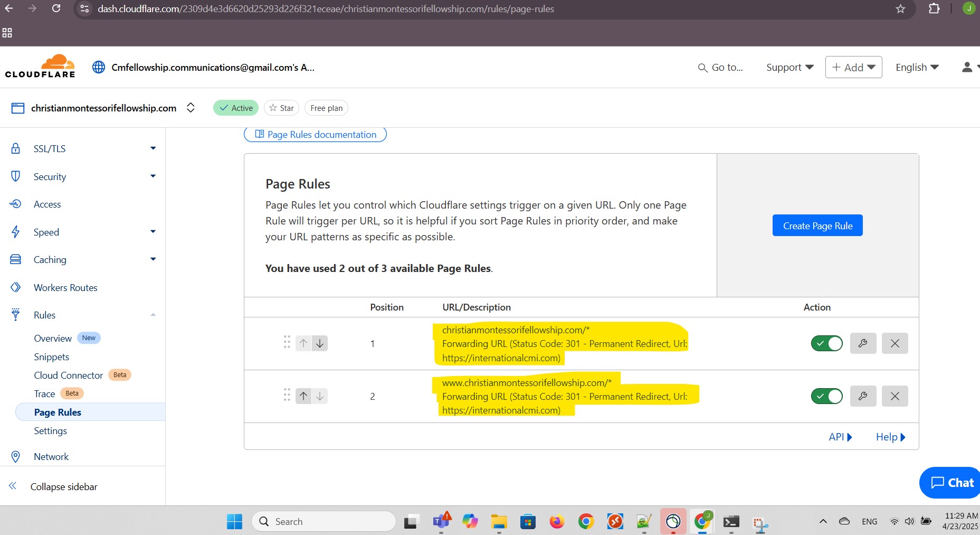Disable page rule 2 toggle

(827, 396)
